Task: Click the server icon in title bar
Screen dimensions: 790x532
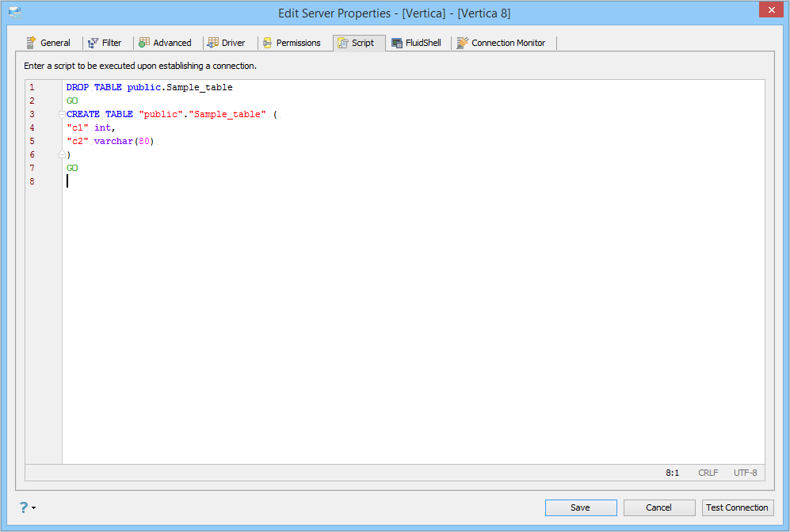Action: (x=15, y=13)
